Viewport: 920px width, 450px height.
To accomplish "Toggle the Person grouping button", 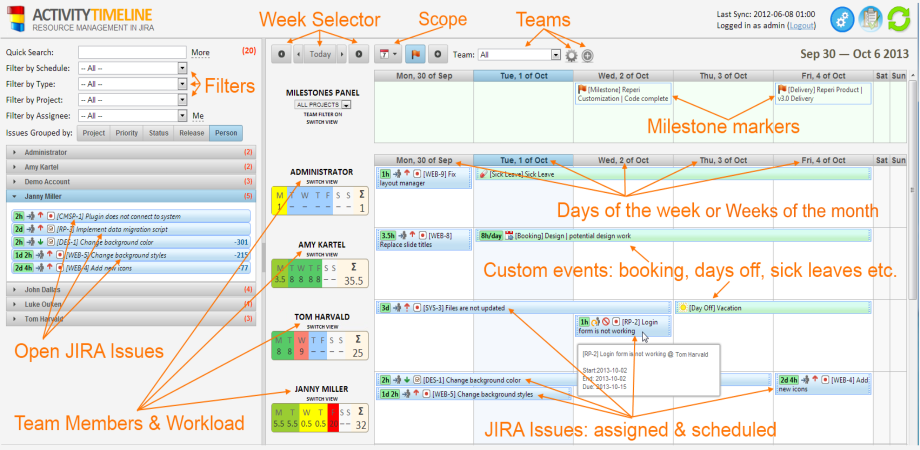I will [226, 132].
